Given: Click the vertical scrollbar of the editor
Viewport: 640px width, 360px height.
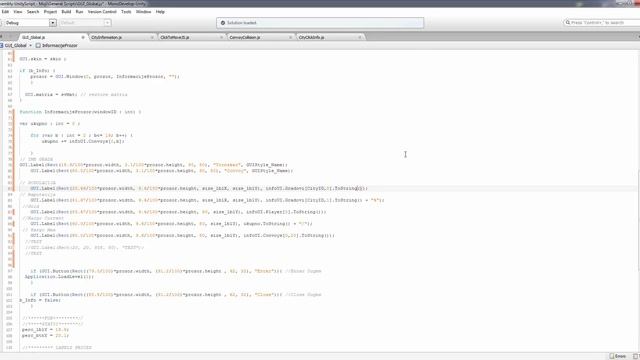Looking at the screenshot, I should [638, 220].
